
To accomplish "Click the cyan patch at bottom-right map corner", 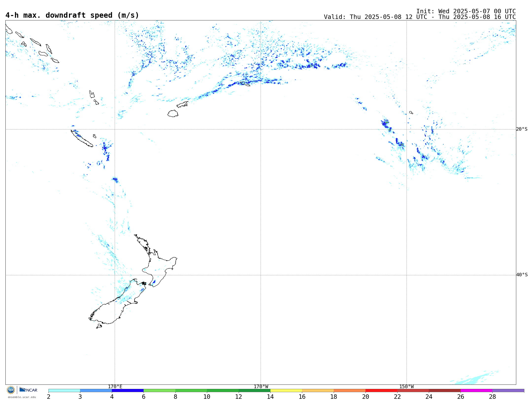I will (474, 378).
